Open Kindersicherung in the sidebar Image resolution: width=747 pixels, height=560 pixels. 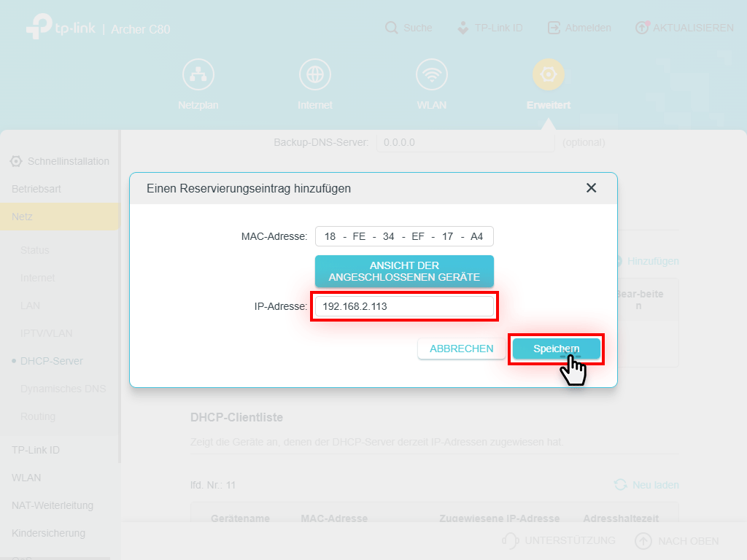(x=48, y=533)
